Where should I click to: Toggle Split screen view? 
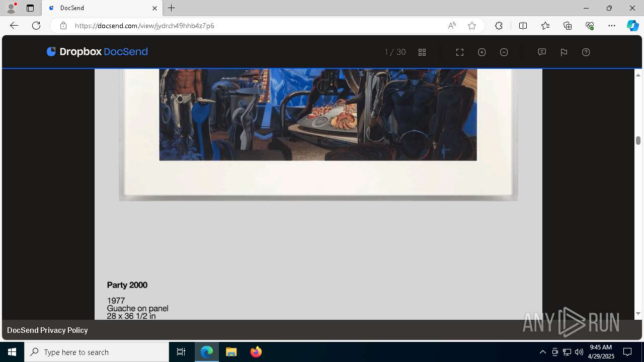(x=523, y=26)
